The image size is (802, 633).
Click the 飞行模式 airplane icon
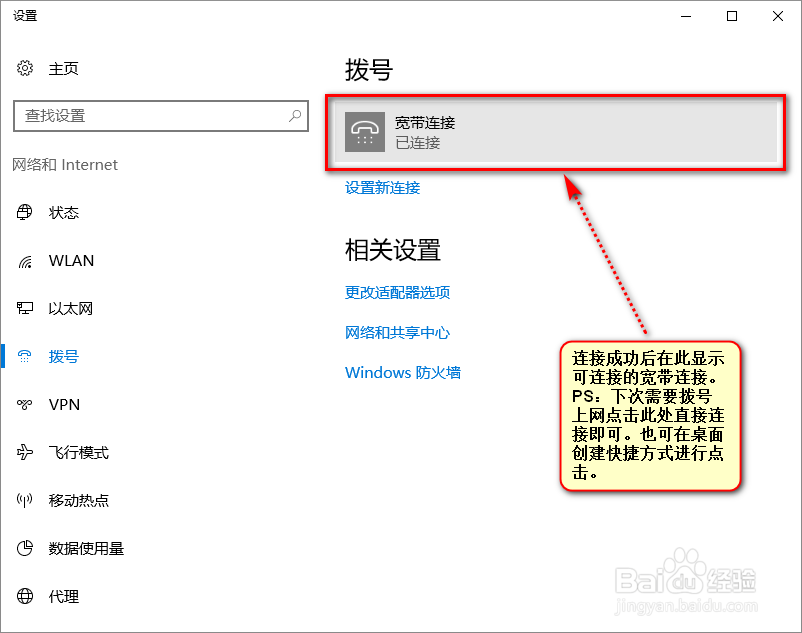coord(25,452)
